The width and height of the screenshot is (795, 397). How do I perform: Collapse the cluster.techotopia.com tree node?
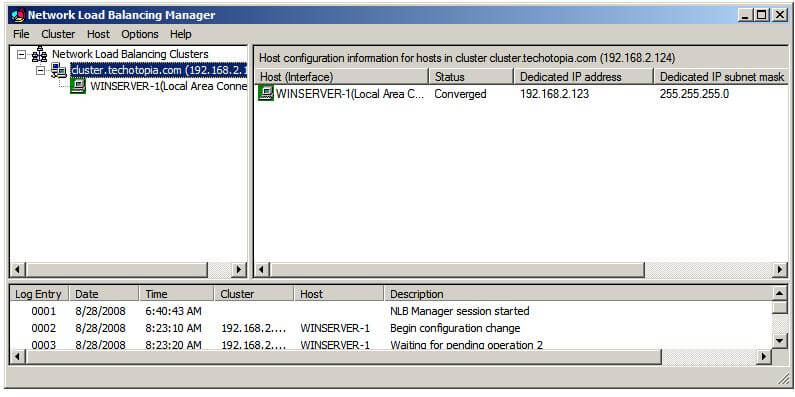(41, 70)
